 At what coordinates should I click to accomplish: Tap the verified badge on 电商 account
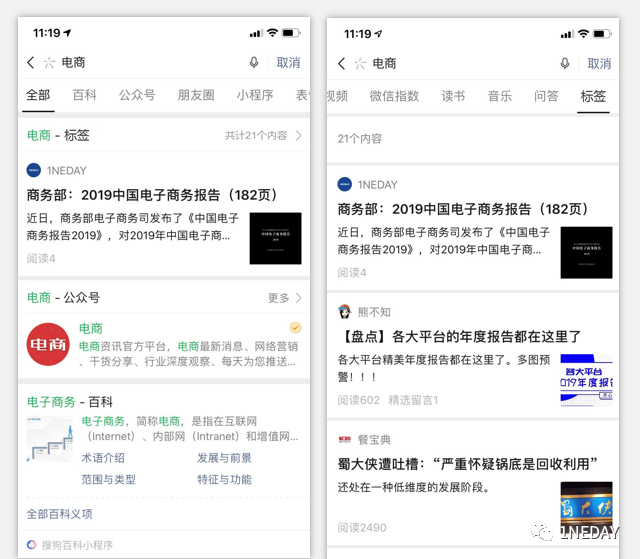point(296,328)
